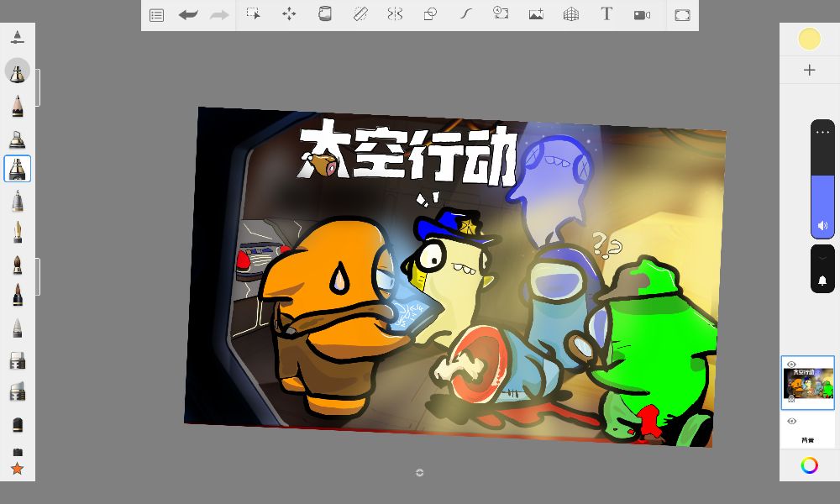This screenshot has width=840, height=504.
Task: Open the Perspective Guides tool
Action: coord(571,14)
